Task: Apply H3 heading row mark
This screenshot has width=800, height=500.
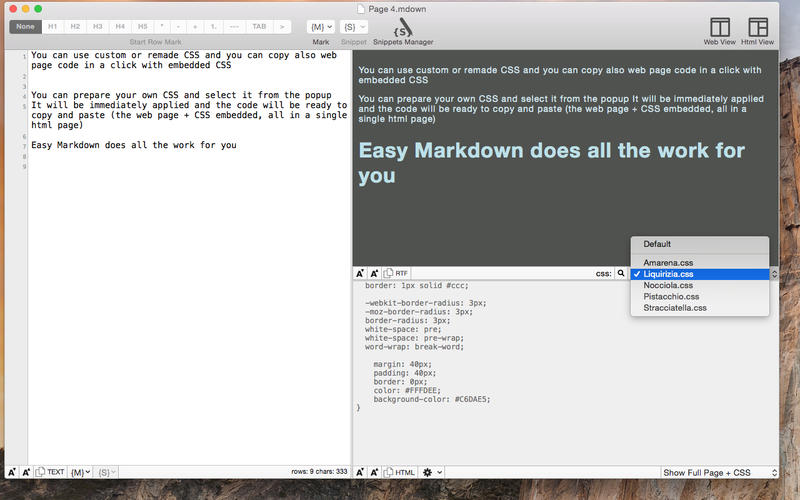Action: click(97, 27)
